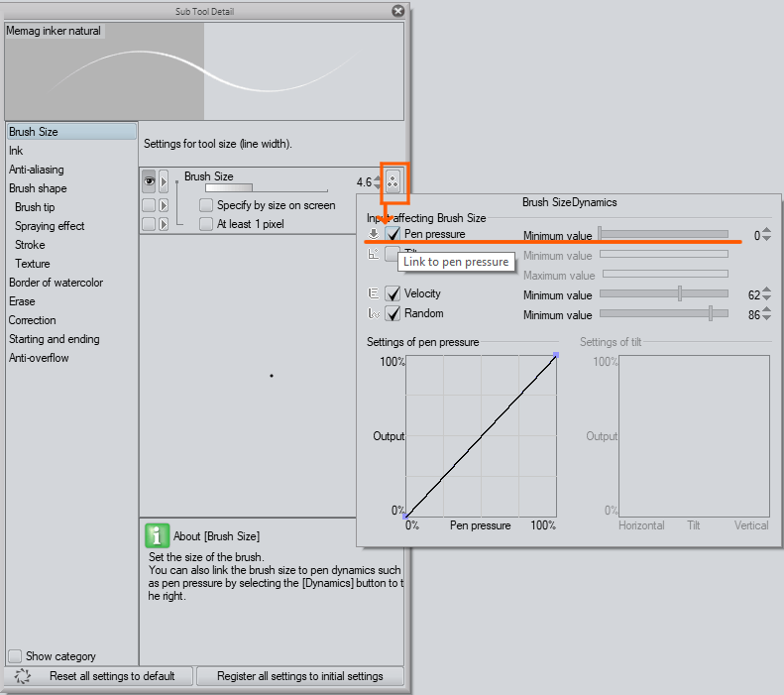This screenshot has width=784, height=695.
Task: Open the Border of watercolor category
Action: click(x=56, y=283)
